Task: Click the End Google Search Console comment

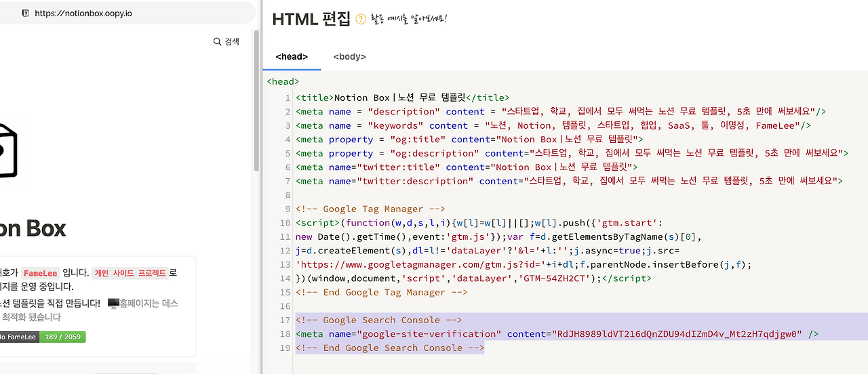Action: coord(390,348)
